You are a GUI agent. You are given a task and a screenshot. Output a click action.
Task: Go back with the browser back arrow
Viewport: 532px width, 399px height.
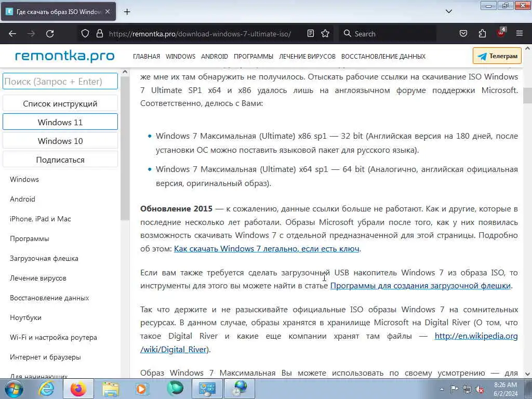tap(12, 34)
